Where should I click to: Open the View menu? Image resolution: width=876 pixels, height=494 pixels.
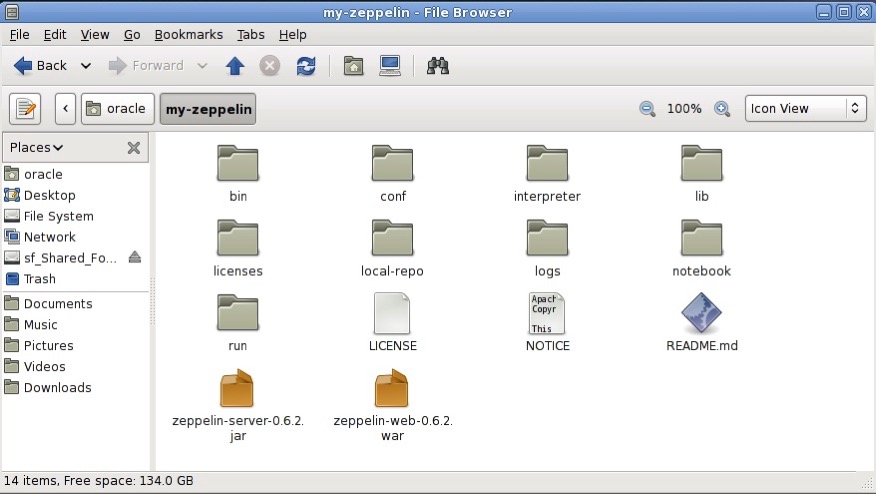(95, 35)
